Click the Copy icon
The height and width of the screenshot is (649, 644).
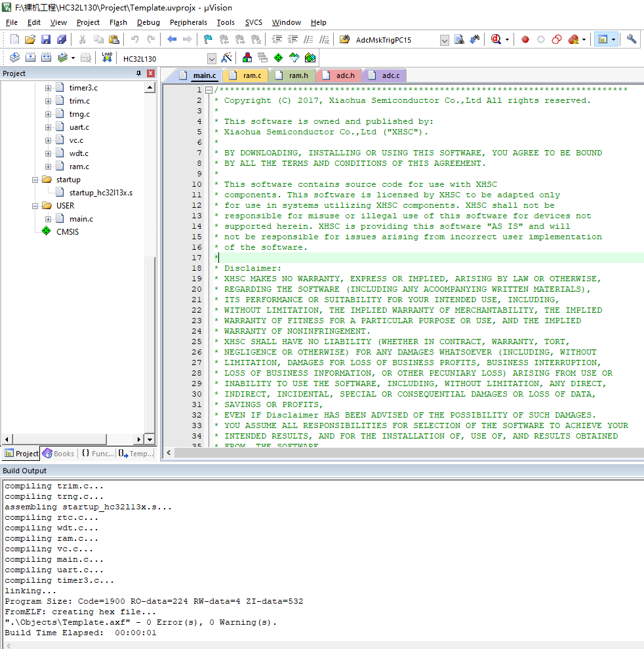pos(98,40)
